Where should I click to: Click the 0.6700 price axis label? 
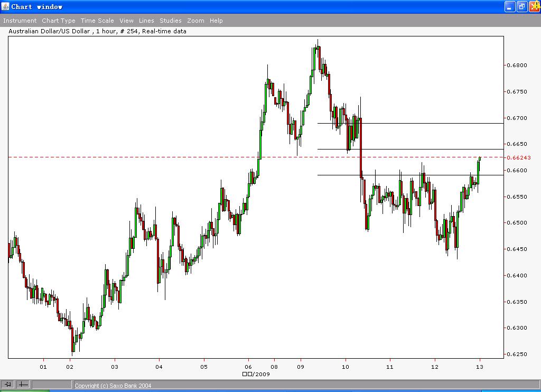[517, 118]
